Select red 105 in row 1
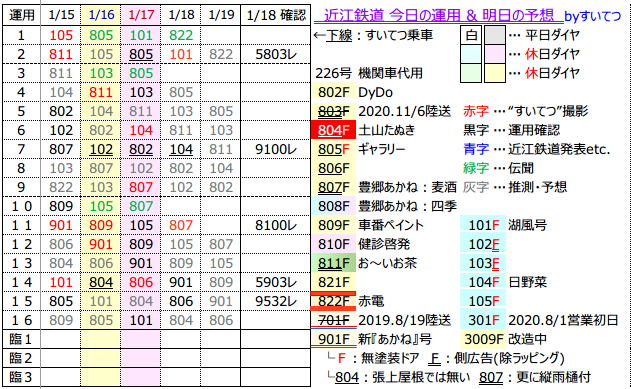This screenshot has height=389, width=631. pos(61,35)
